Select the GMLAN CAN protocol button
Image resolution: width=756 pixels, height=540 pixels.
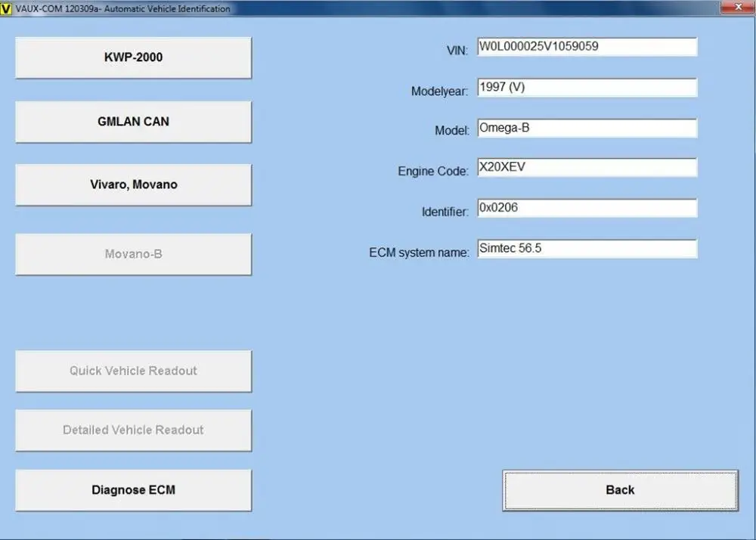134,122
